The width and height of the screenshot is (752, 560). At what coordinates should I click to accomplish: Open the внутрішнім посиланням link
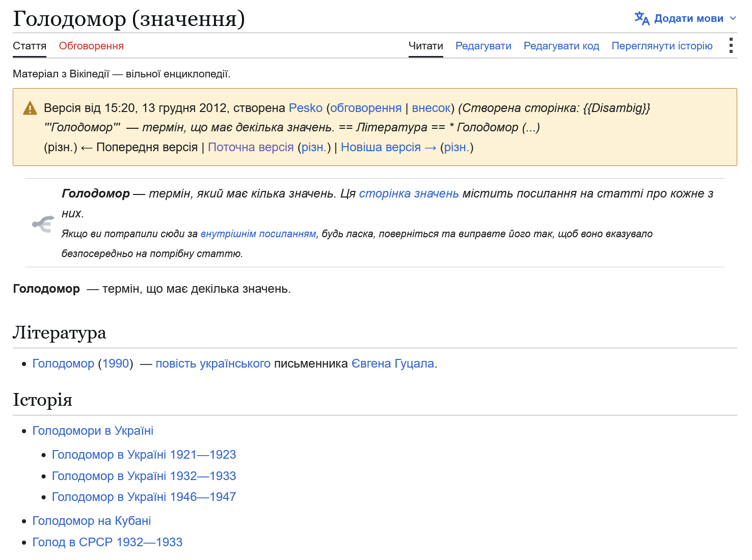(x=258, y=234)
